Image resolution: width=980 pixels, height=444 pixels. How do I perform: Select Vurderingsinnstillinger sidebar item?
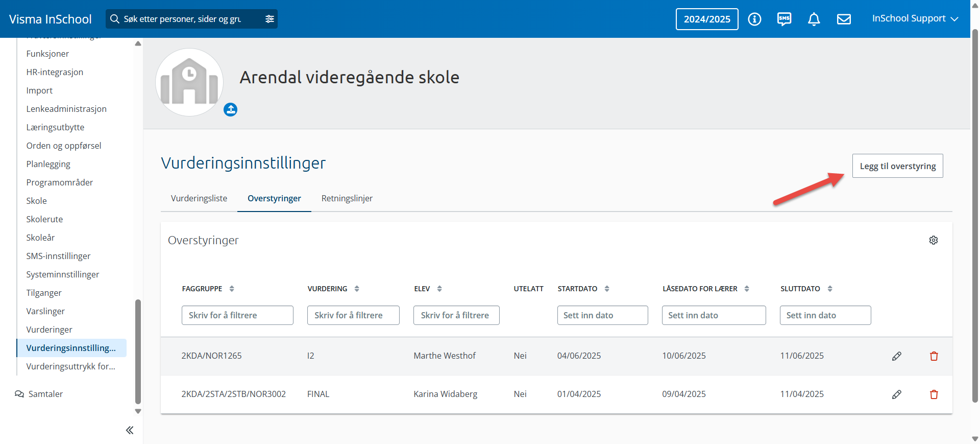tap(71, 348)
